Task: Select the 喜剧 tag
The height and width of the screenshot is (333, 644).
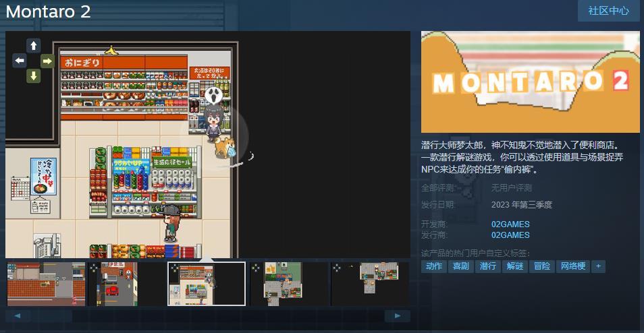Action: [461, 266]
